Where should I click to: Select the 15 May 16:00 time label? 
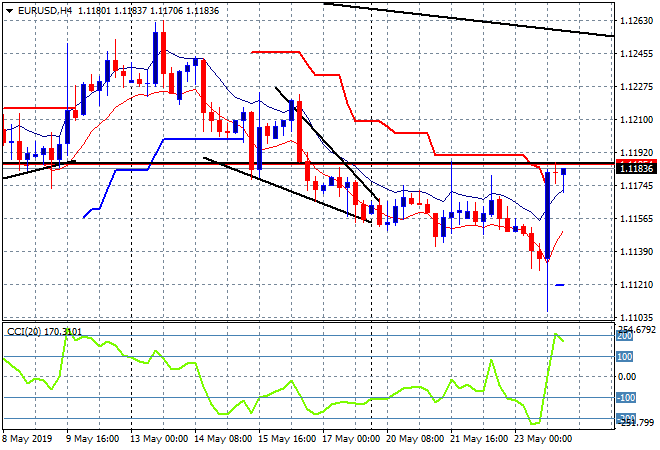tap(287, 439)
